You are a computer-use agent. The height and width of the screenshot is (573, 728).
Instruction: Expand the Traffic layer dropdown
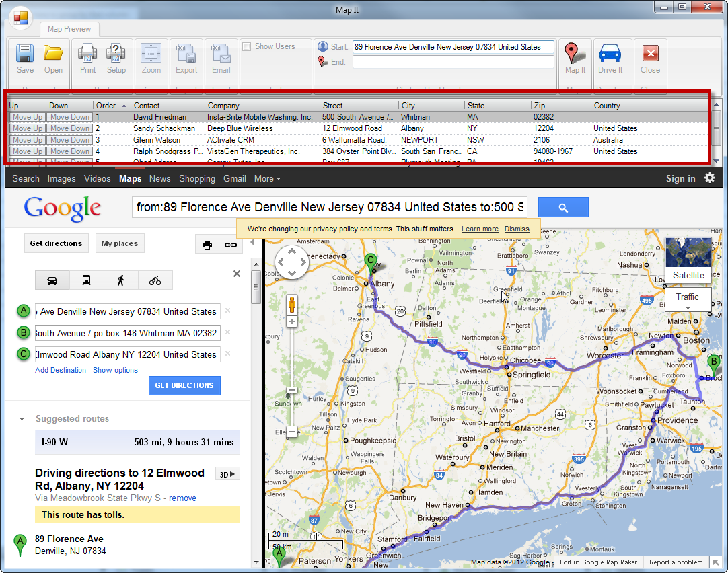pos(688,300)
